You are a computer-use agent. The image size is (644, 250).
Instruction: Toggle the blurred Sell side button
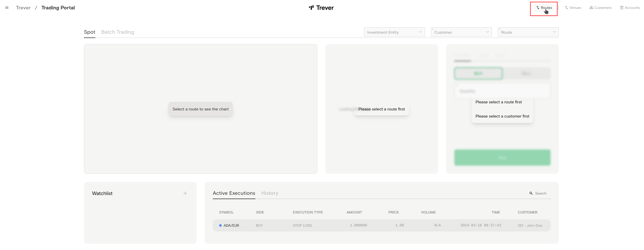526,73
